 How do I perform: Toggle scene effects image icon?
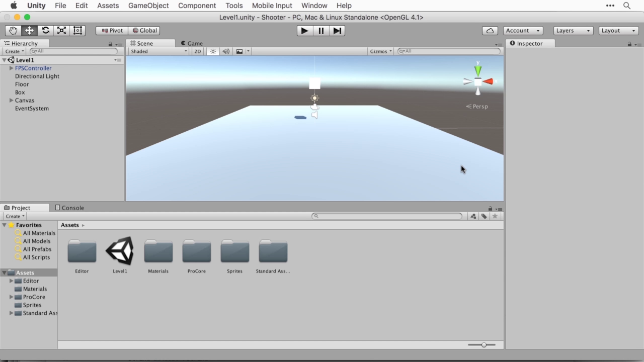pos(239,51)
